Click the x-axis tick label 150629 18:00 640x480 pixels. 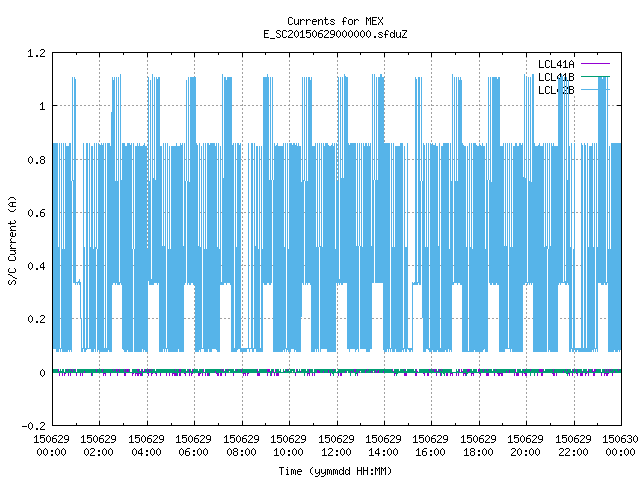[478, 446]
